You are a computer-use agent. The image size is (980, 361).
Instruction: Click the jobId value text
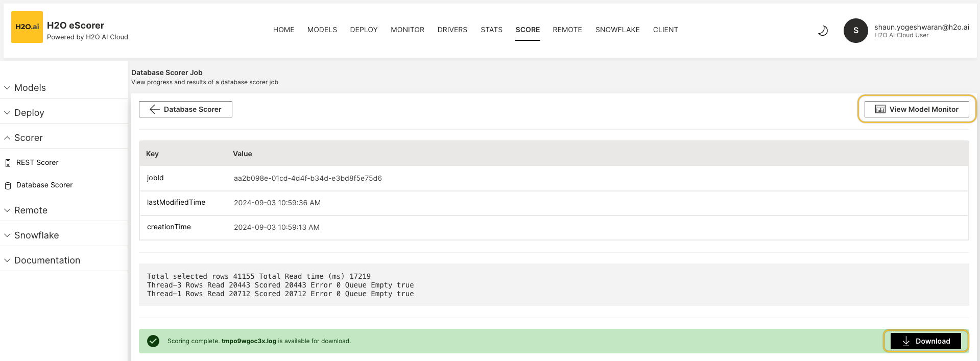tap(307, 178)
